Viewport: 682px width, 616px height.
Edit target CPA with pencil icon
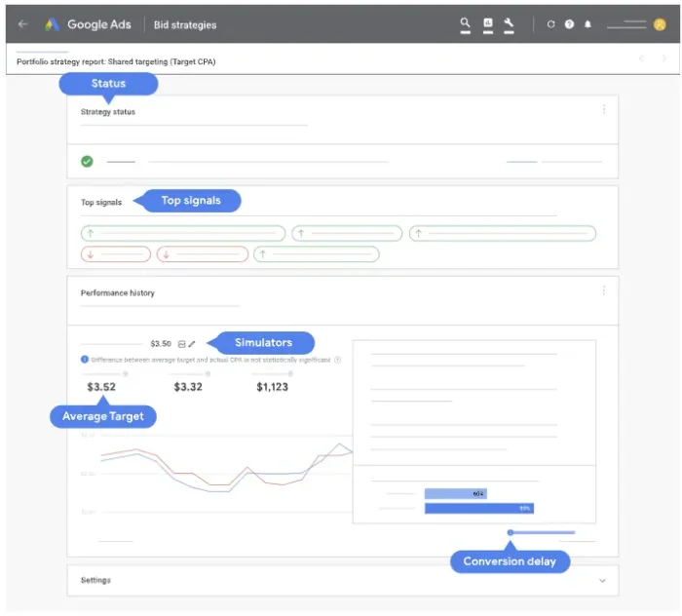(x=192, y=344)
